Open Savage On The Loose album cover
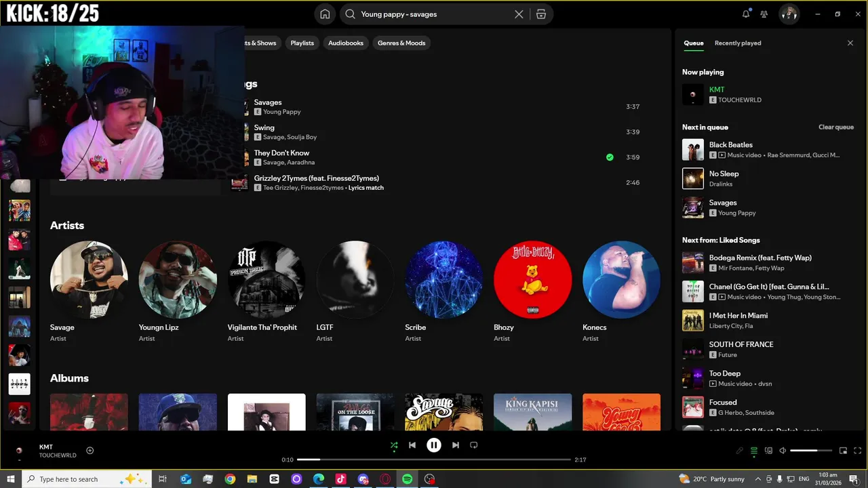This screenshot has width=868, height=488. point(355,412)
